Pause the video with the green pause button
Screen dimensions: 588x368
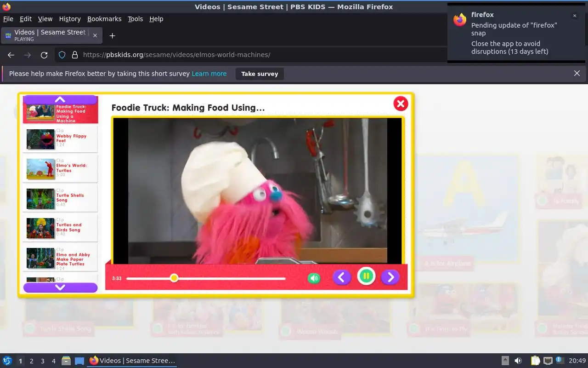366,276
